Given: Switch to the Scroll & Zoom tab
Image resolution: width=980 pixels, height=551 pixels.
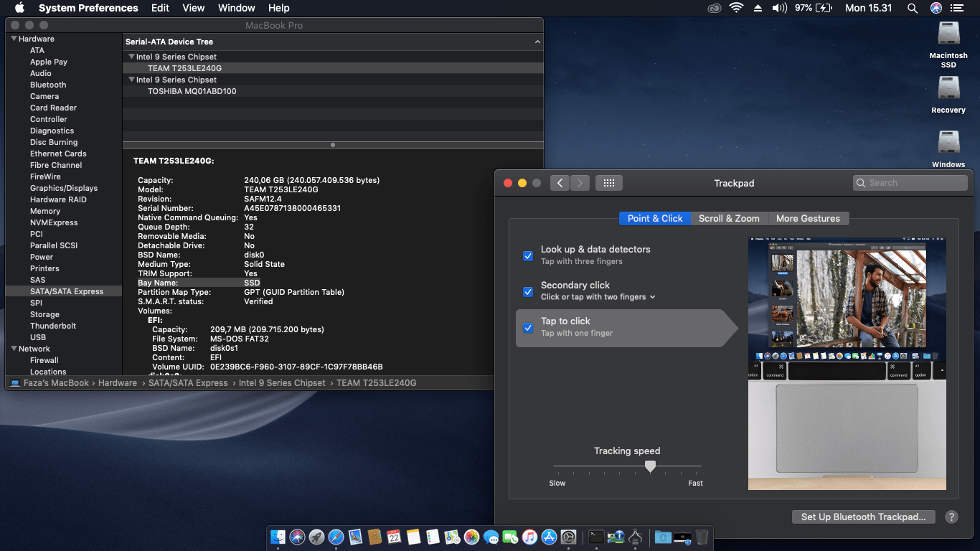Looking at the screenshot, I should click(729, 218).
